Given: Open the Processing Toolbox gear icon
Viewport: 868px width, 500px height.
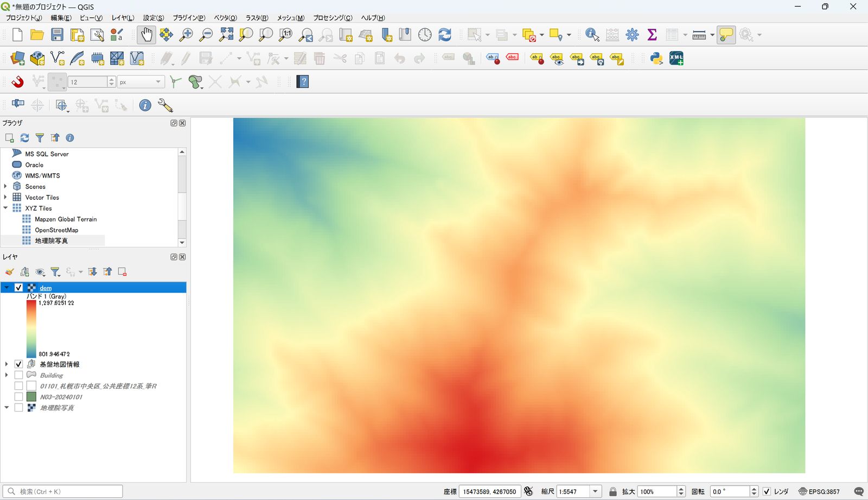Looking at the screenshot, I should click(x=632, y=35).
